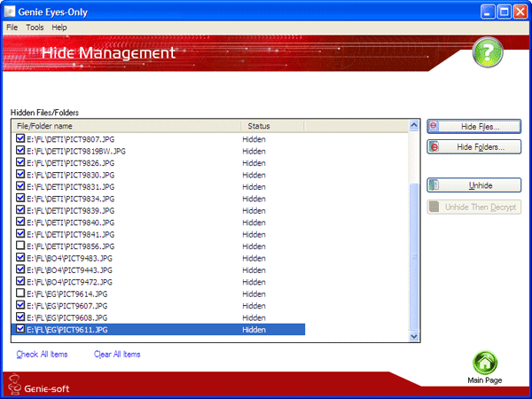This screenshot has width=532, height=399.
Task: Click Hidden status of PICT9614.JPG
Action: pos(254,293)
